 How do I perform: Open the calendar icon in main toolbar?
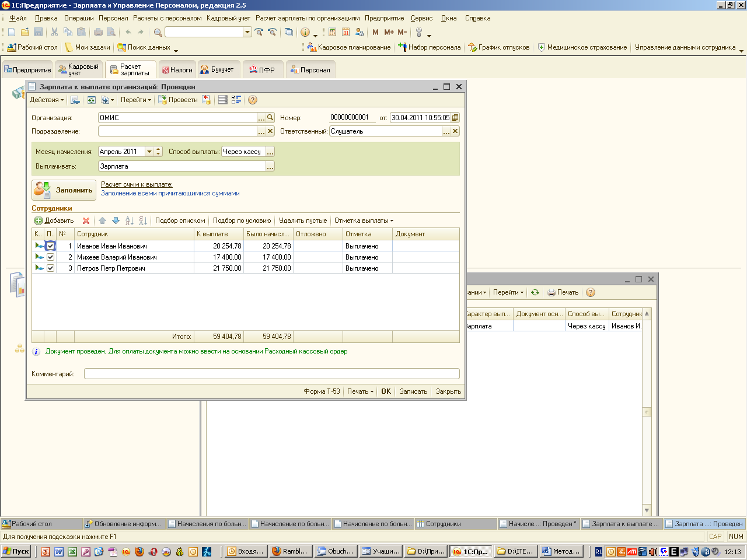[345, 32]
